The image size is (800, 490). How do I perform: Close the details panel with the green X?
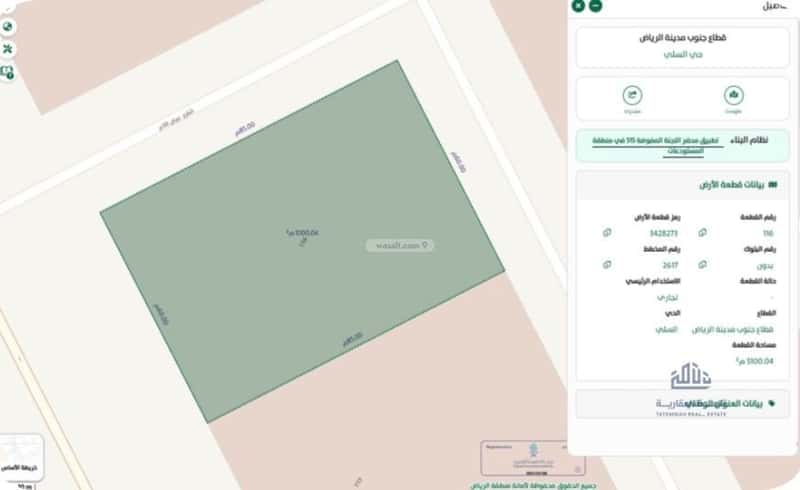click(x=578, y=5)
